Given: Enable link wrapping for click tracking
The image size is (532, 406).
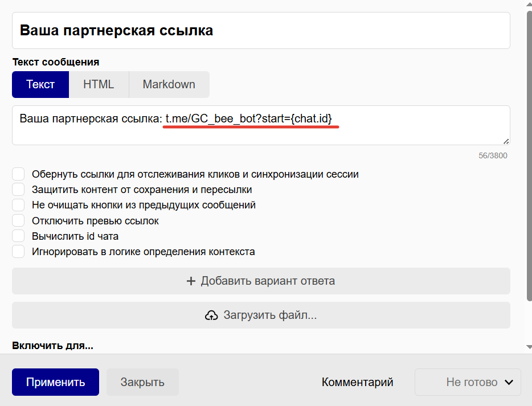Looking at the screenshot, I should [18, 174].
